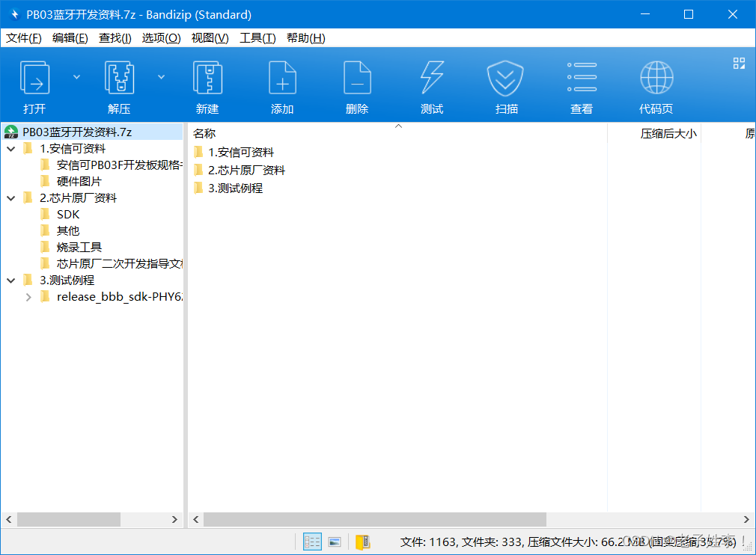Image resolution: width=756 pixels, height=555 pixels.
Task: Open the 帮助(H) menu
Action: pyautogui.click(x=305, y=38)
